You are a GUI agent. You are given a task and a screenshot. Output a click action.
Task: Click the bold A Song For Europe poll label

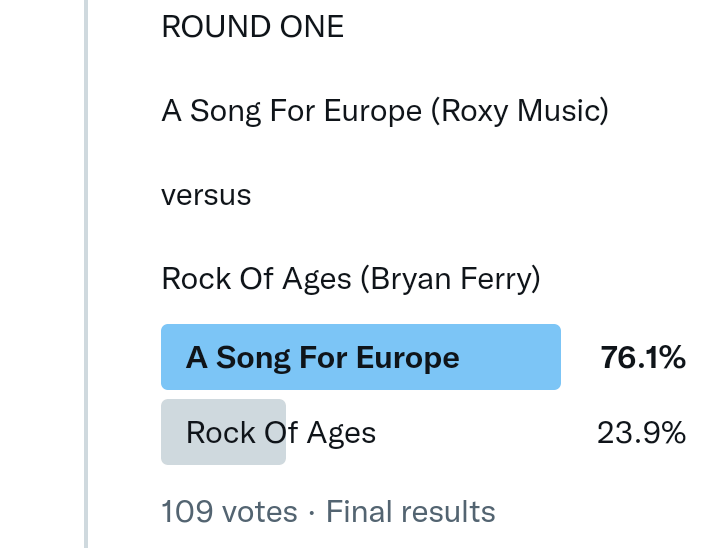[322, 357]
